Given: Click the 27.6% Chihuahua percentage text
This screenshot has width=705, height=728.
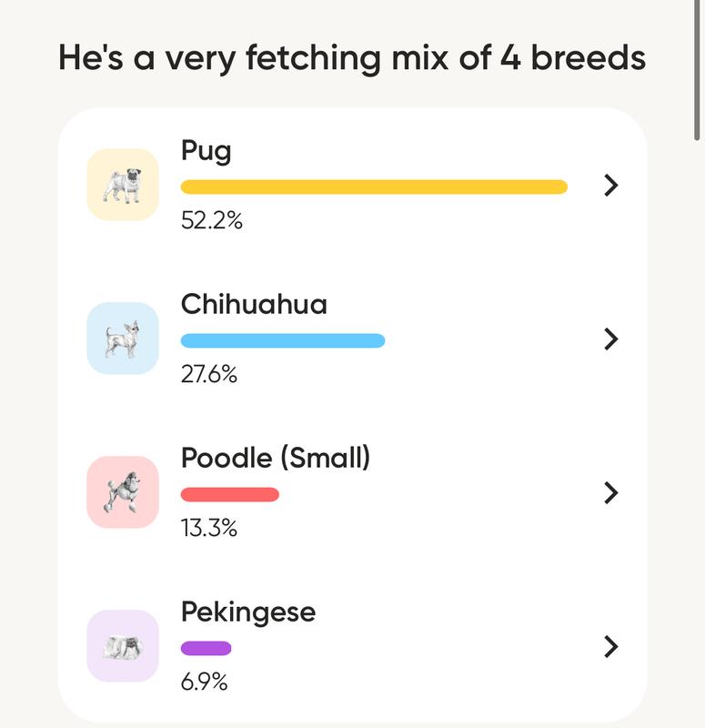Looking at the screenshot, I should [209, 373].
